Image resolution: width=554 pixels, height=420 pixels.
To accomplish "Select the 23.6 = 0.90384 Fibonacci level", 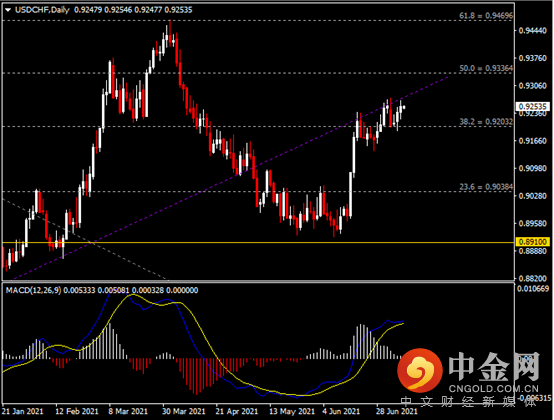I will tap(486, 187).
